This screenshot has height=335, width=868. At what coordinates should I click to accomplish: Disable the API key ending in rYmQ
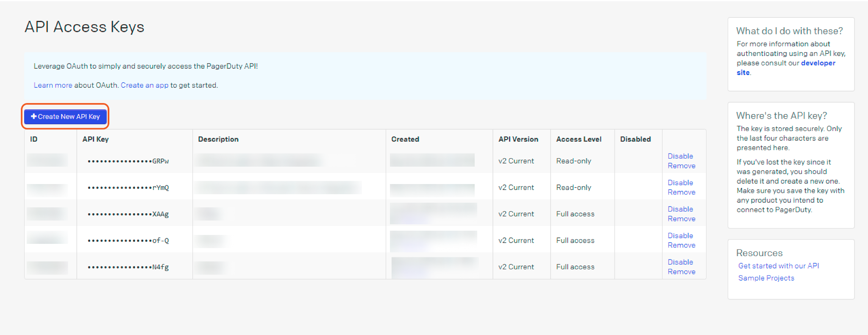pos(680,183)
